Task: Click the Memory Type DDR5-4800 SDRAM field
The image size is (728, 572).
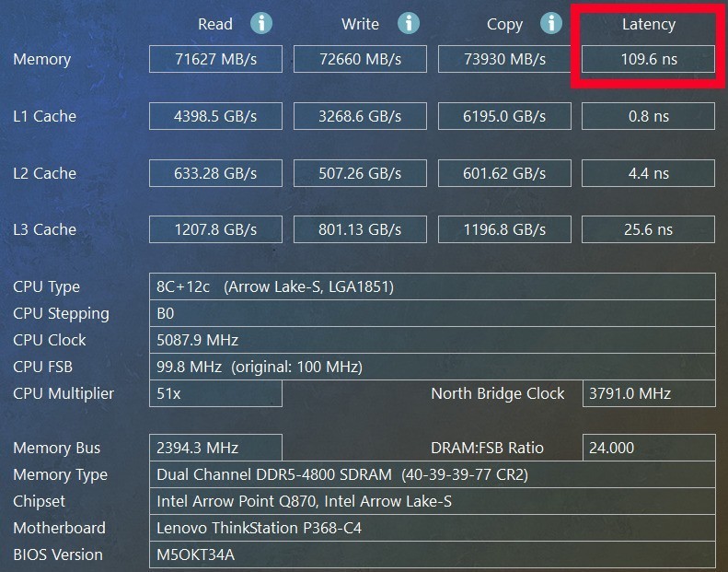Action: click(432, 474)
